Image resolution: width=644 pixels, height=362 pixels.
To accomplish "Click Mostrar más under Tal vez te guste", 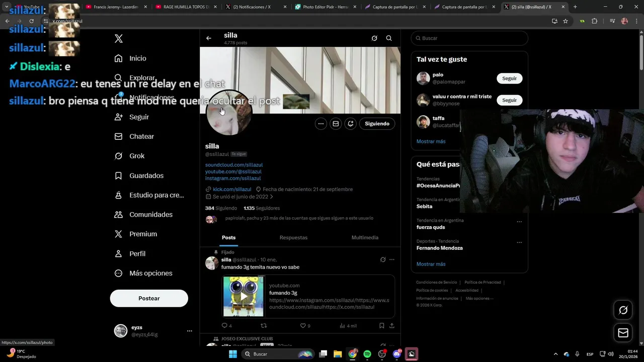I will pyautogui.click(x=431, y=141).
